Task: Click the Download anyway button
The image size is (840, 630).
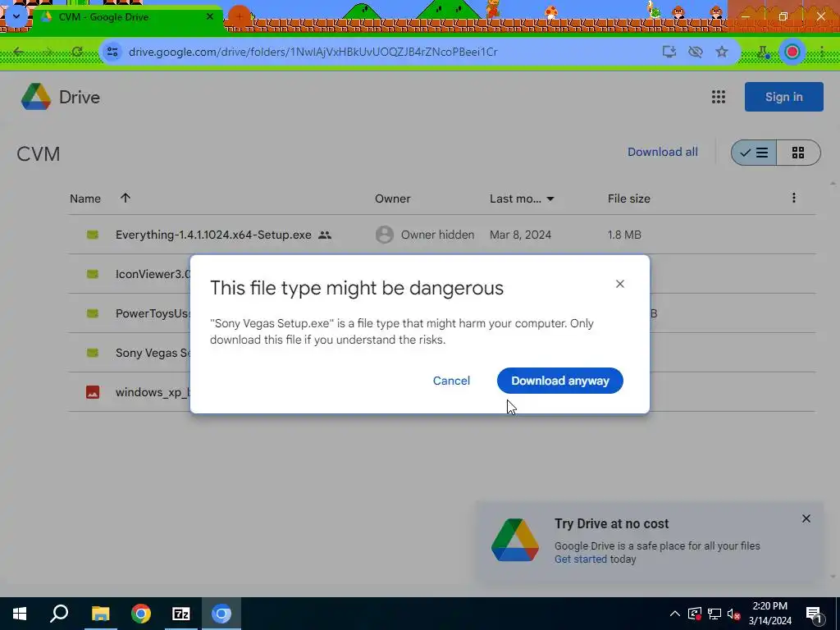Action: [559, 381]
